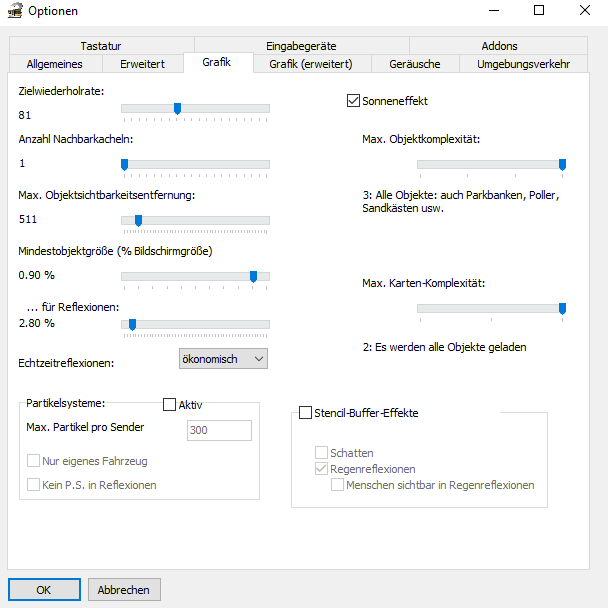This screenshot has width=608, height=608.
Task: Enable Stencil-Buffer-Effekte checkbox
Action: 306,413
